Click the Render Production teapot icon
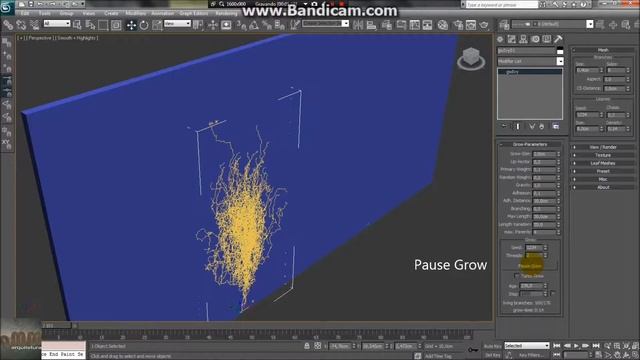 coord(484,25)
